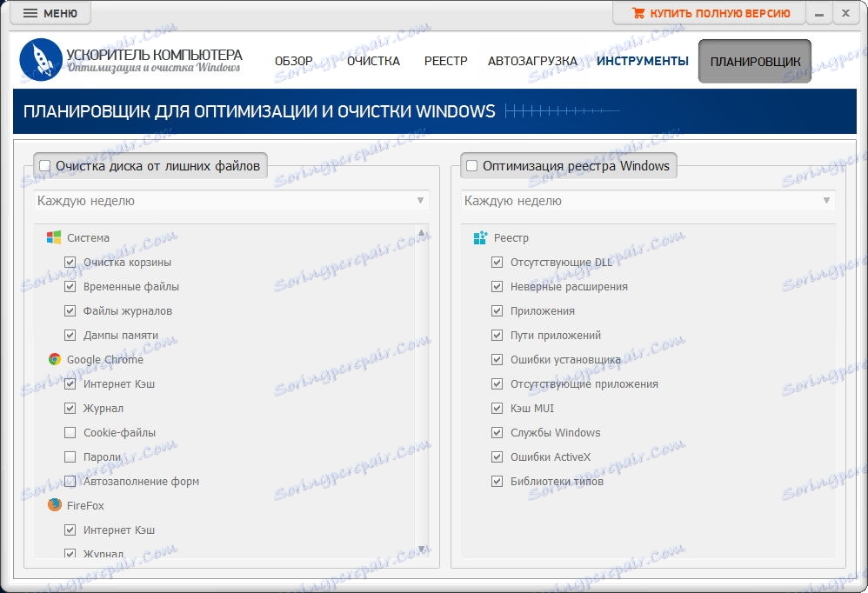The width and height of the screenshot is (868, 593).
Task: Uncheck Временные файлы
Action: 70,287
